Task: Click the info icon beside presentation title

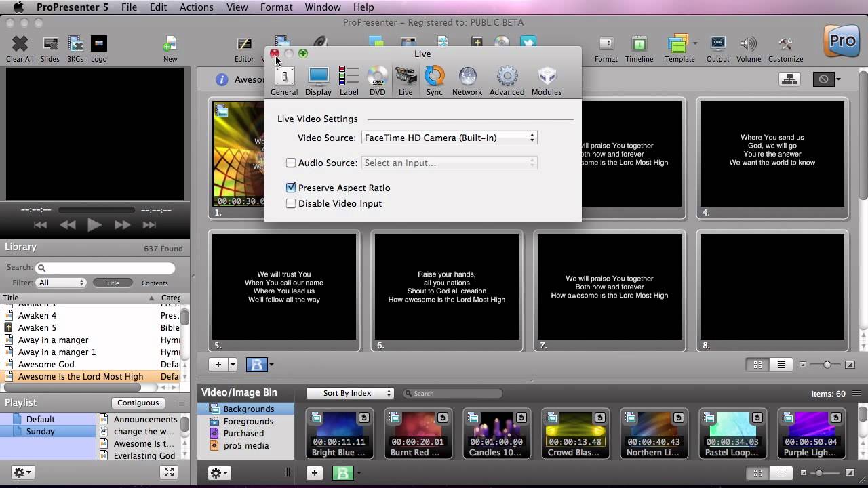Action: [x=222, y=79]
